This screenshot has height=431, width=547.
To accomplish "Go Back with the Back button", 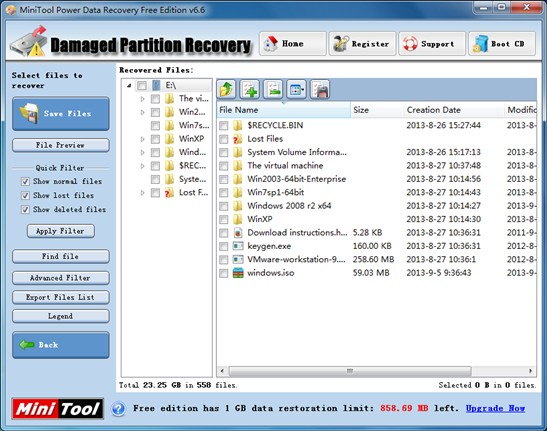I will [61, 345].
